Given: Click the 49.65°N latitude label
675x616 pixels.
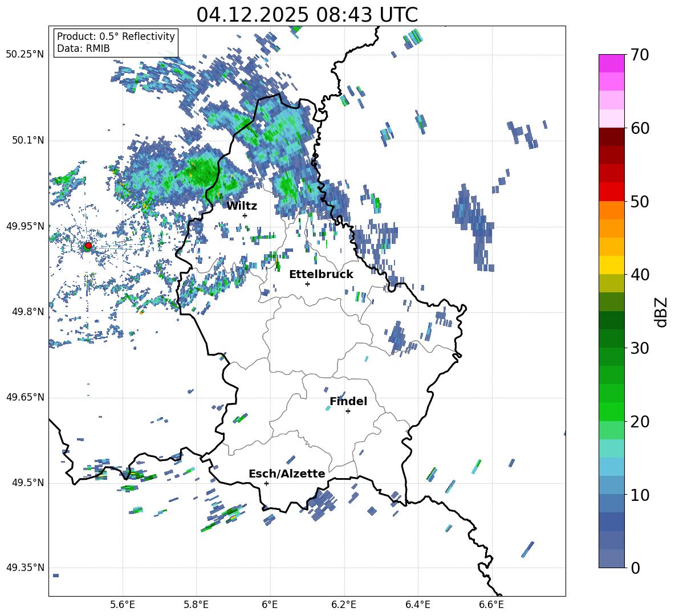Looking at the screenshot, I should tap(25, 397).
